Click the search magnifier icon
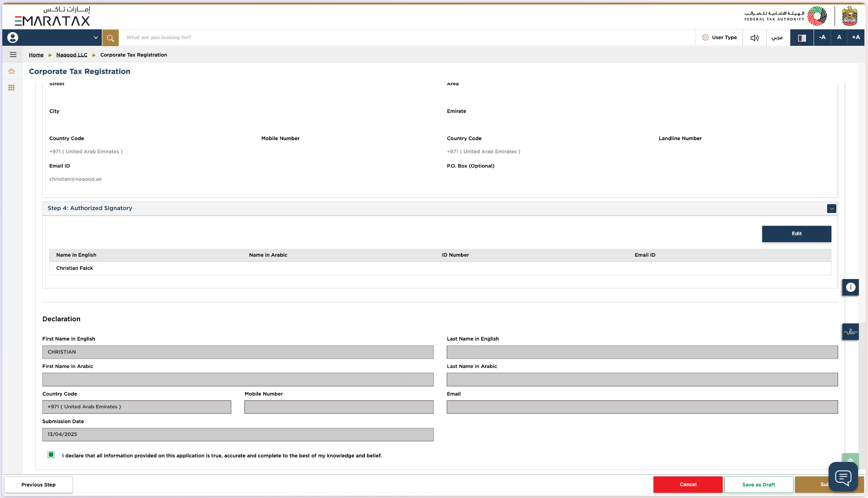The width and height of the screenshot is (868, 498). click(x=110, y=38)
